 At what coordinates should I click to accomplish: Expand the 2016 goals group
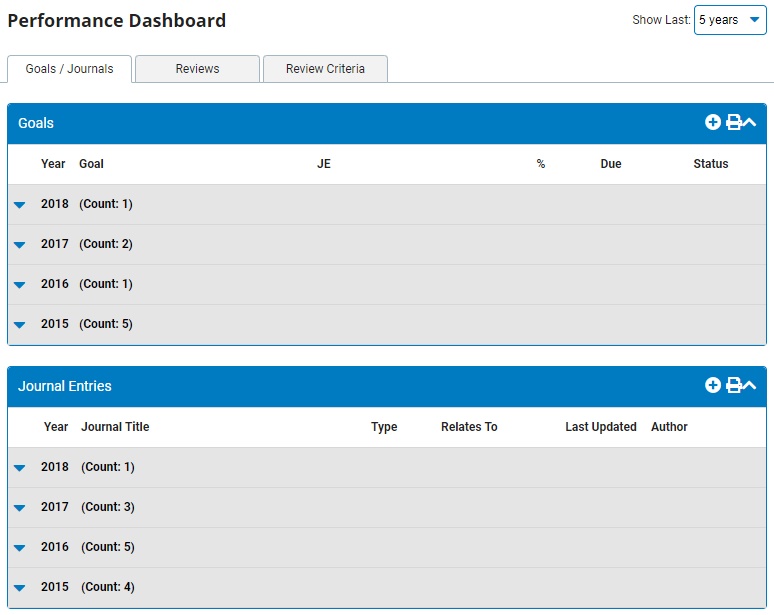pos(19,285)
